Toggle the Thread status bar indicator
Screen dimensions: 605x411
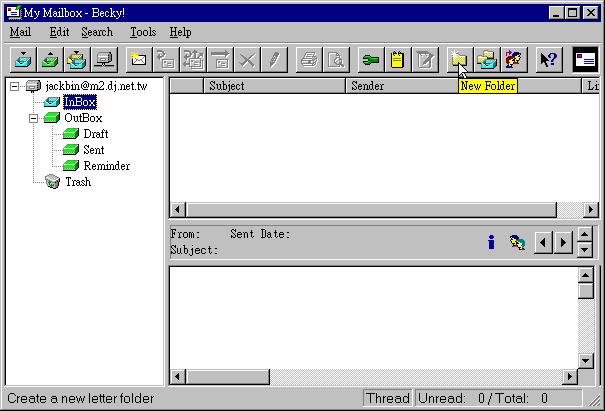pyautogui.click(x=387, y=398)
